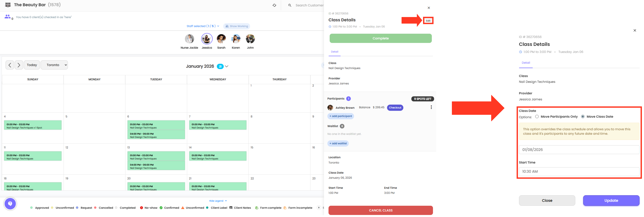The width and height of the screenshot is (644, 217).
Task: Go to previous month with left arrow
Action: (x=10, y=65)
